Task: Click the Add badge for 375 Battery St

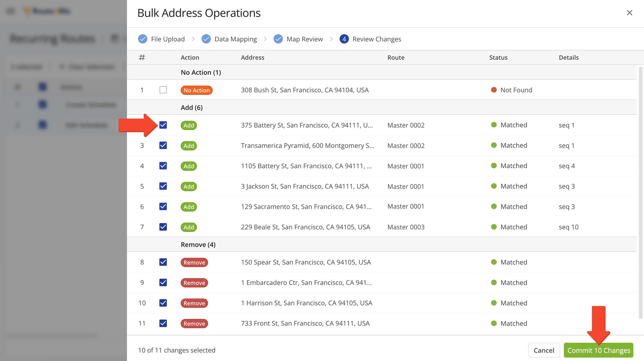Action: (x=189, y=125)
